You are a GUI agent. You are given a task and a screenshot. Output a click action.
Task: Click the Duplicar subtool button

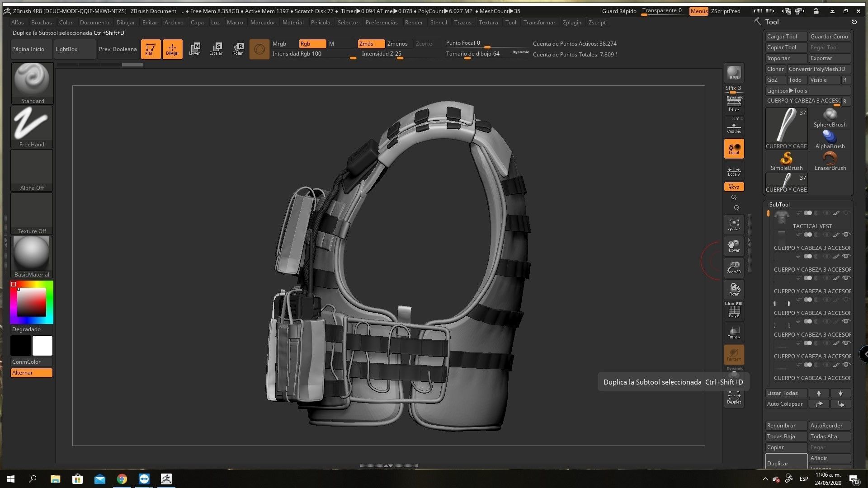tap(787, 461)
